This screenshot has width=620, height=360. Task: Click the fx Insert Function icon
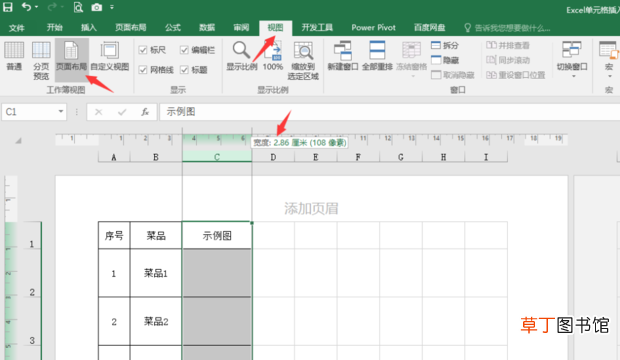click(x=145, y=112)
